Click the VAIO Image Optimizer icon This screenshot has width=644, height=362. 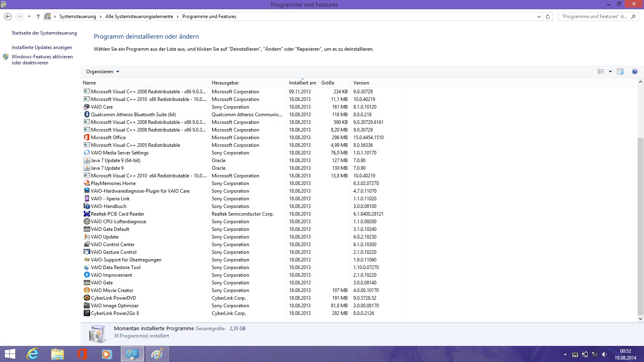pos(87,306)
